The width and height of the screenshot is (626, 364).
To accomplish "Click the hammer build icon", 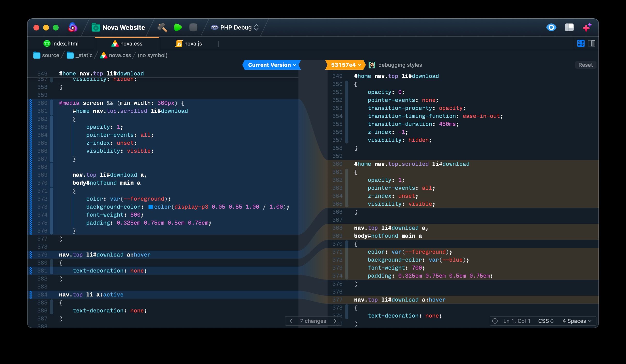I will click(162, 27).
